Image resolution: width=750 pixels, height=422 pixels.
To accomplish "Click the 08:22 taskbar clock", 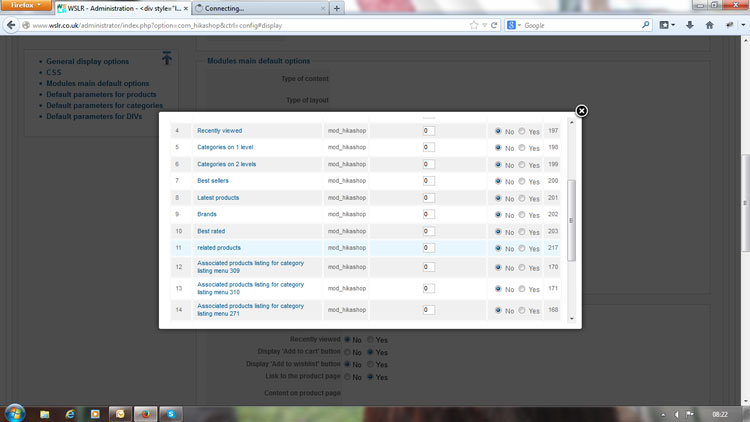I will point(720,414).
